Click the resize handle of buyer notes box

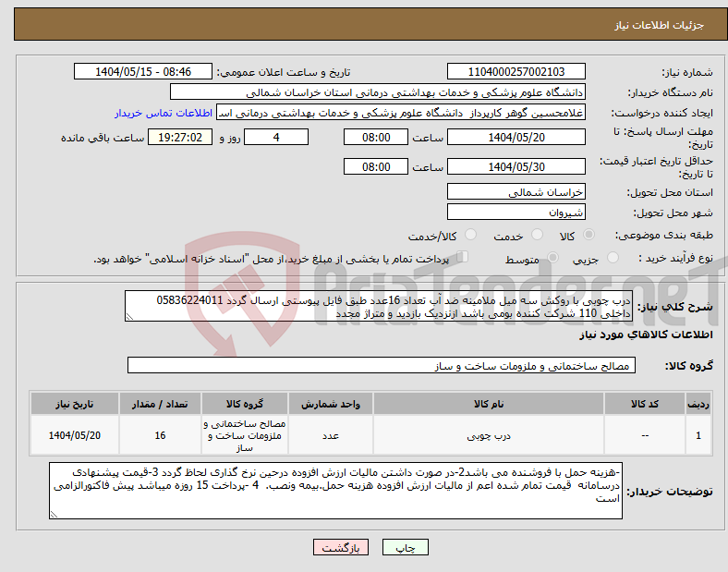click(54, 515)
